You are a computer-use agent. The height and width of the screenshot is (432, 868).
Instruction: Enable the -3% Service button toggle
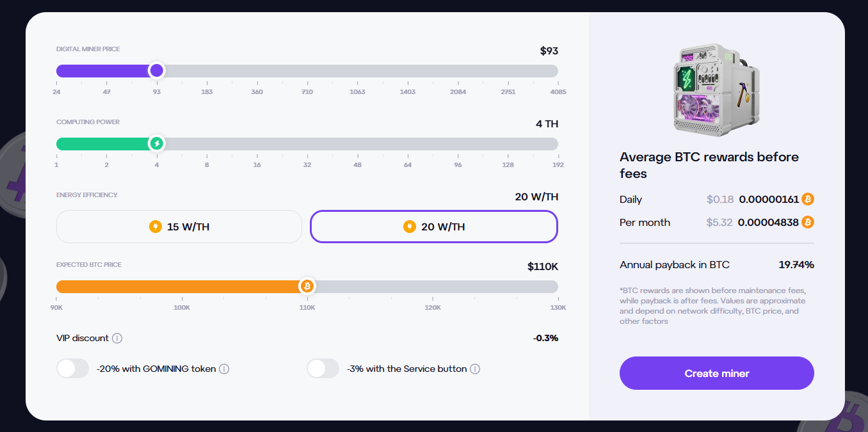(x=323, y=369)
